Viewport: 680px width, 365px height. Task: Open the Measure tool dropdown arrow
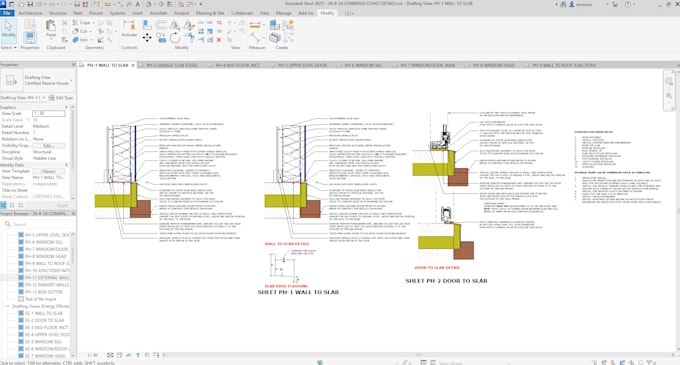coord(264,25)
